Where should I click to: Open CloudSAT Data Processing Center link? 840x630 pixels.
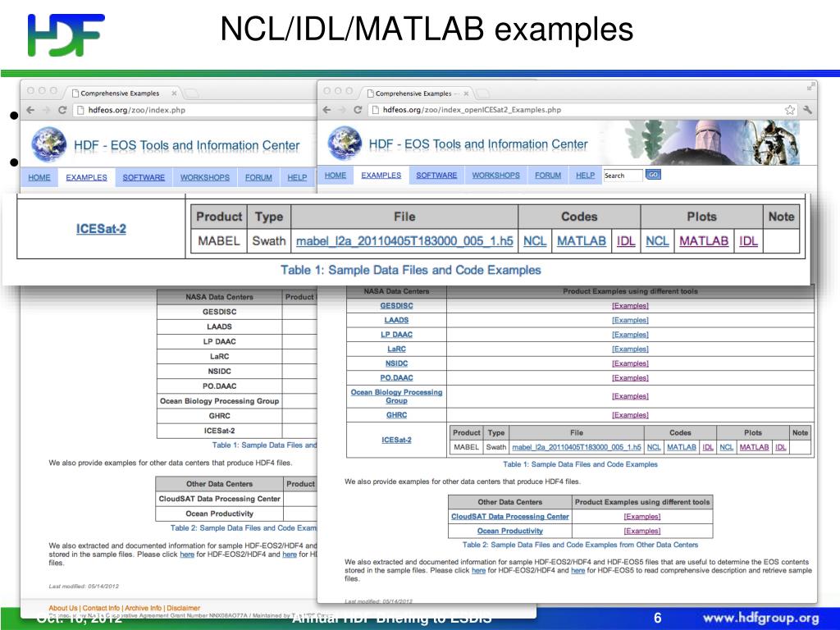(510, 517)
